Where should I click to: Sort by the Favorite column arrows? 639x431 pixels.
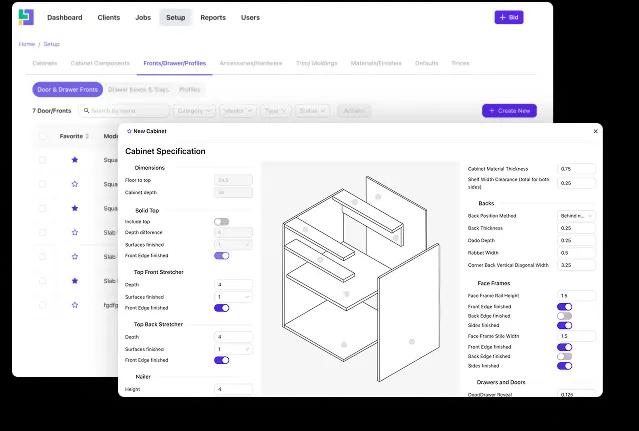(87, 136)
